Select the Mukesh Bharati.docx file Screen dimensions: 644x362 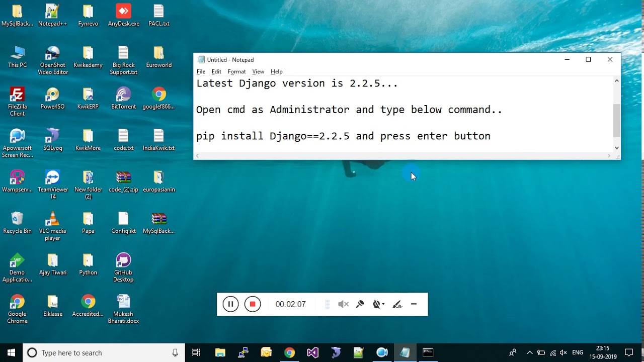[x=123, y=309]
